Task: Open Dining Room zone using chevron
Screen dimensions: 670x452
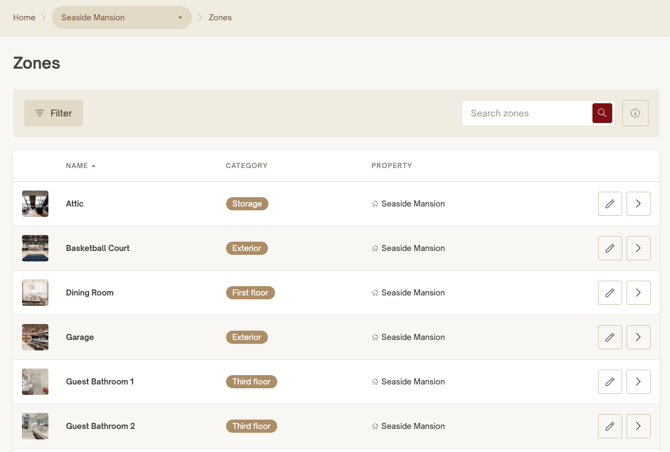Action: point(638,293)
